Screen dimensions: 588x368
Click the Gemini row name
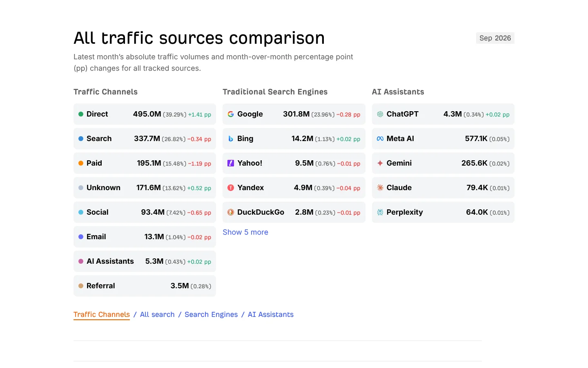399,163
